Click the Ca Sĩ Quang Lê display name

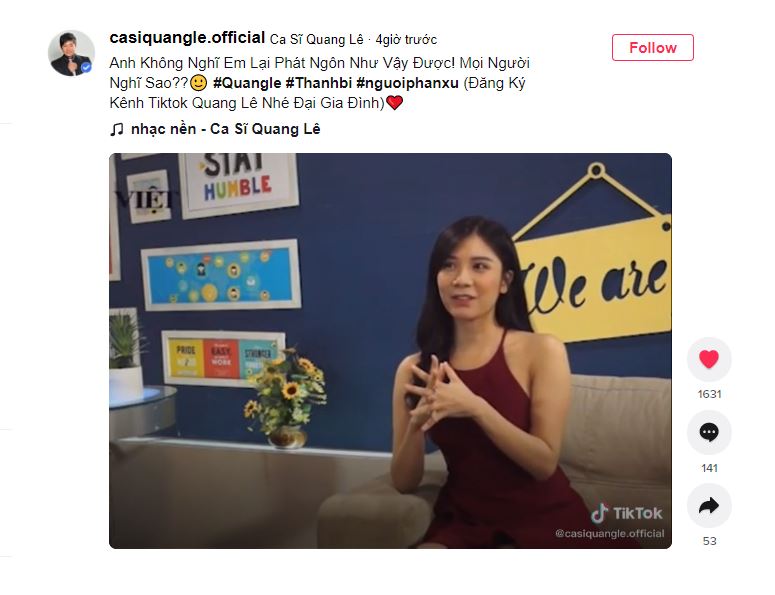pos(316,40)
